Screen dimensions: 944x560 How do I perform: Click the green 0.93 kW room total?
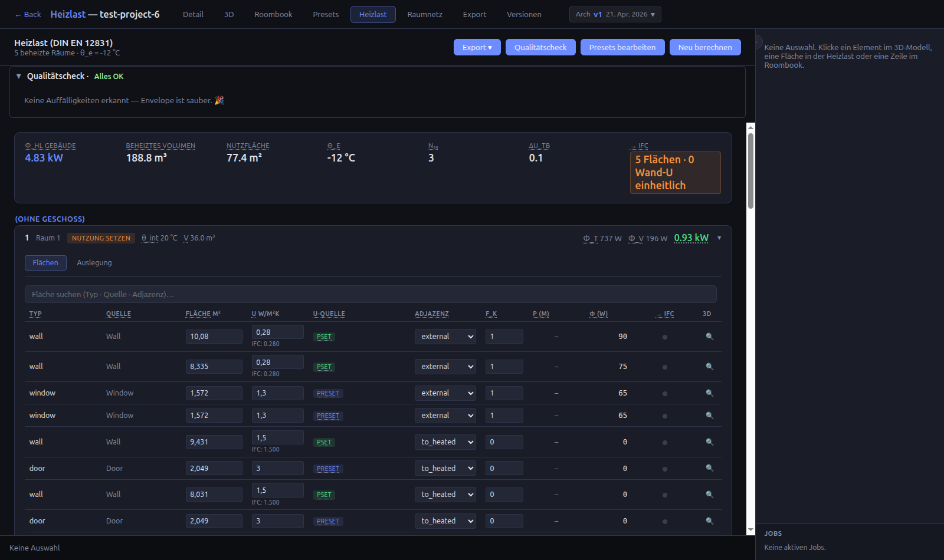pyautogui.click(x=691, y=238)
